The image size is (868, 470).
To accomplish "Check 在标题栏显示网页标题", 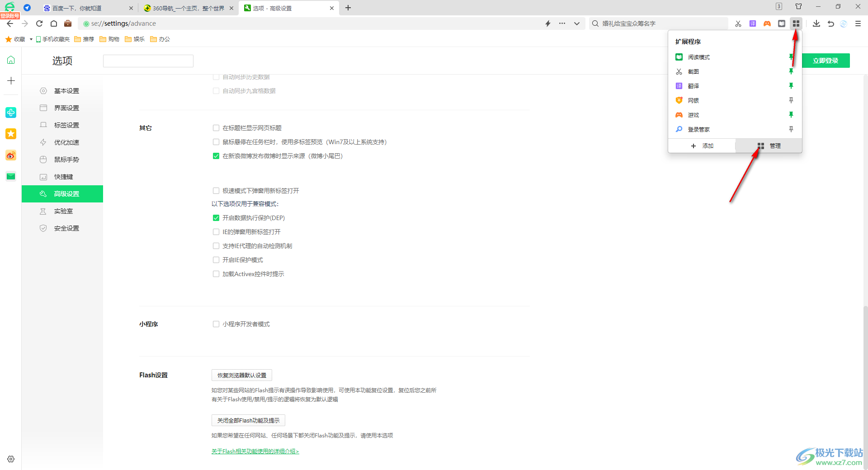I will coord(216,128).
